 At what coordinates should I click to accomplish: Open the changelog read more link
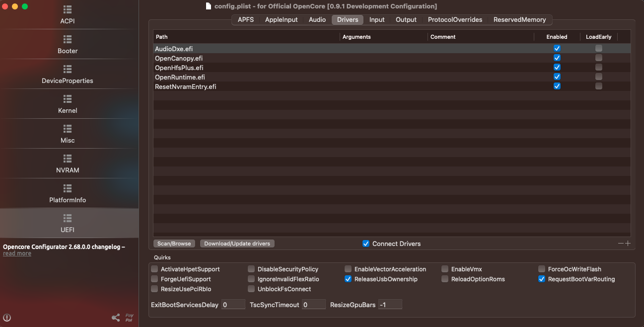click(17, 253)
